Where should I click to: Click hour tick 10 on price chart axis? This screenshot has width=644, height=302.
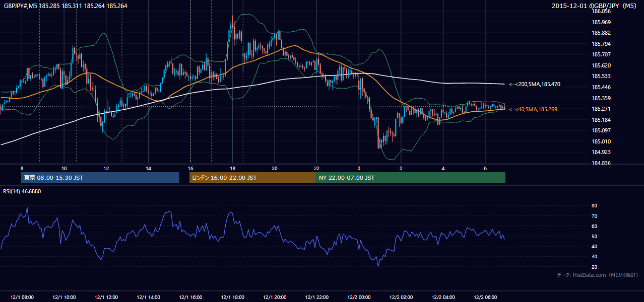tap(64, 168)
